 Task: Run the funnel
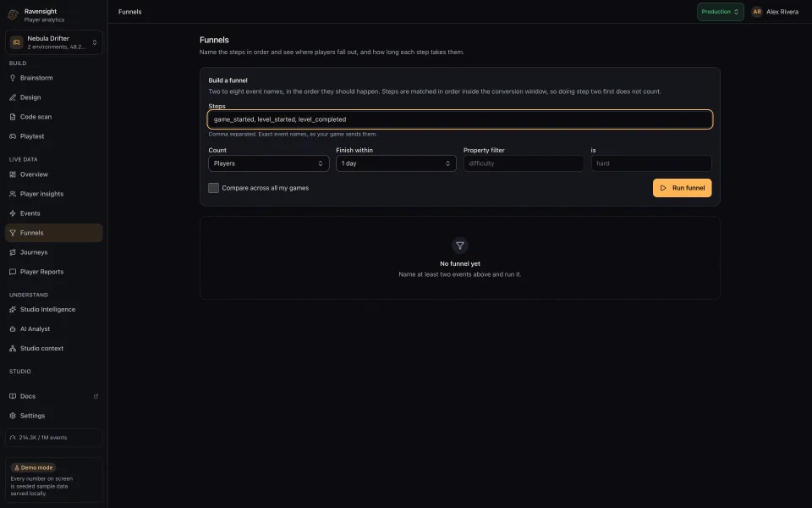point(682,188)
